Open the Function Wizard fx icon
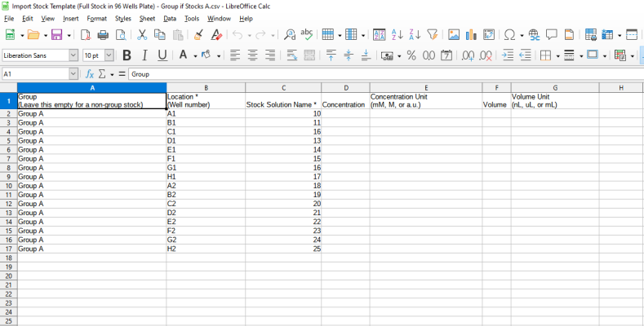The height and width of the screenshot is (326, 644). pos(90,73)
